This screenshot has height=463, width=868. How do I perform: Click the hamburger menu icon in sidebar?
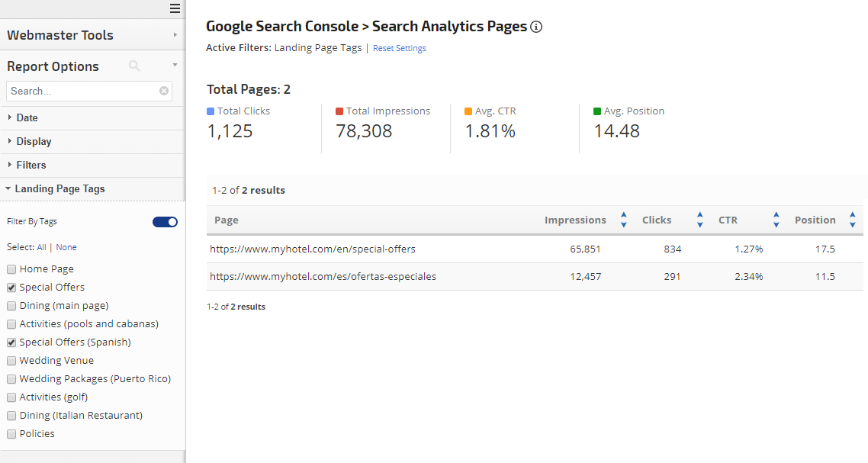click(x=175, y=8)
